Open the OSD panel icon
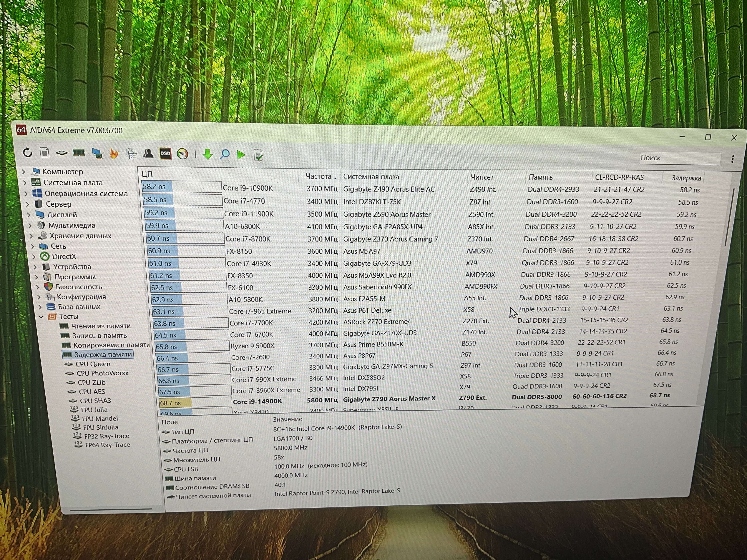This screenshot has height=560, width=747. click(x=165, y=154)
